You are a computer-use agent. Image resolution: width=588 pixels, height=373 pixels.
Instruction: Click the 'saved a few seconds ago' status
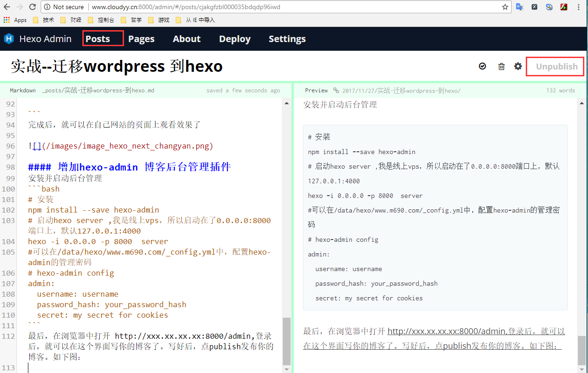[x=243, y=91]
